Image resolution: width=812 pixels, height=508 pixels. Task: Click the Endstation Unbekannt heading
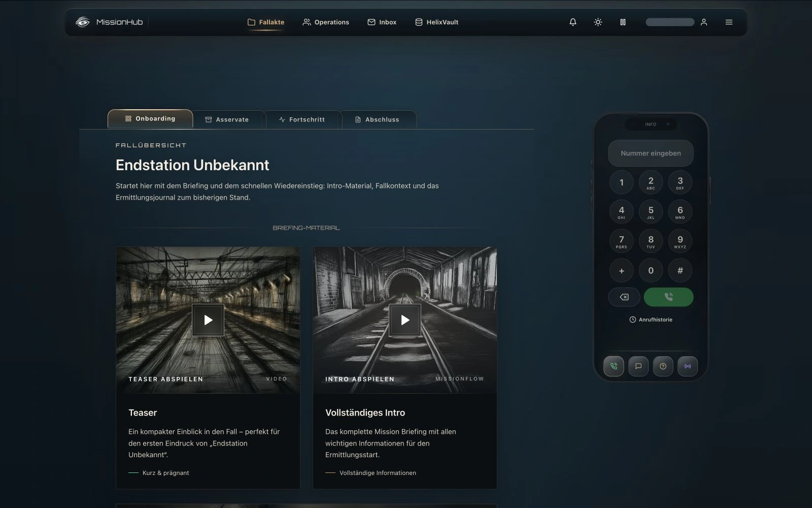coord(192,165)
